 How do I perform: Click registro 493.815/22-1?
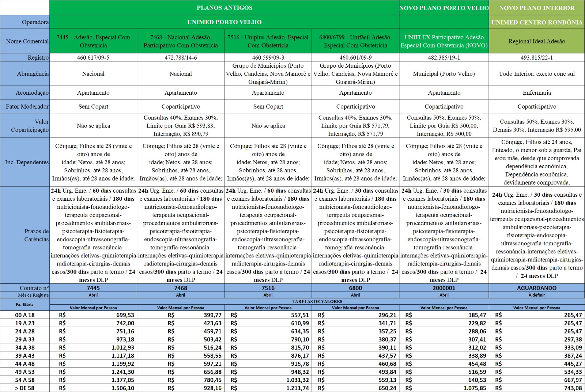[x=537, y=57]
